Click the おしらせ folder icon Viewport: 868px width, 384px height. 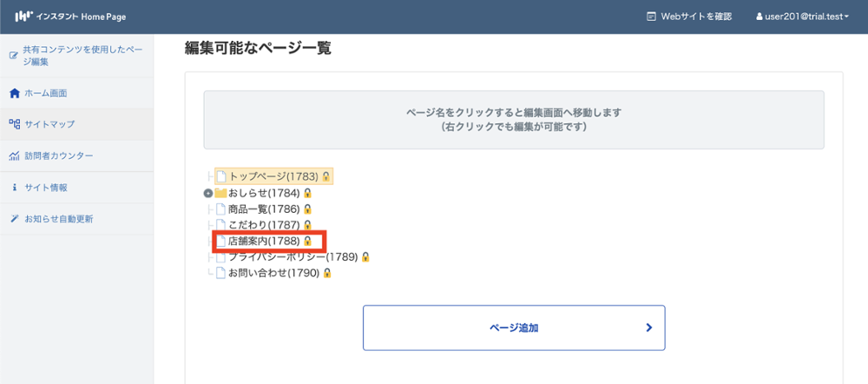click(x=220, y=193)
